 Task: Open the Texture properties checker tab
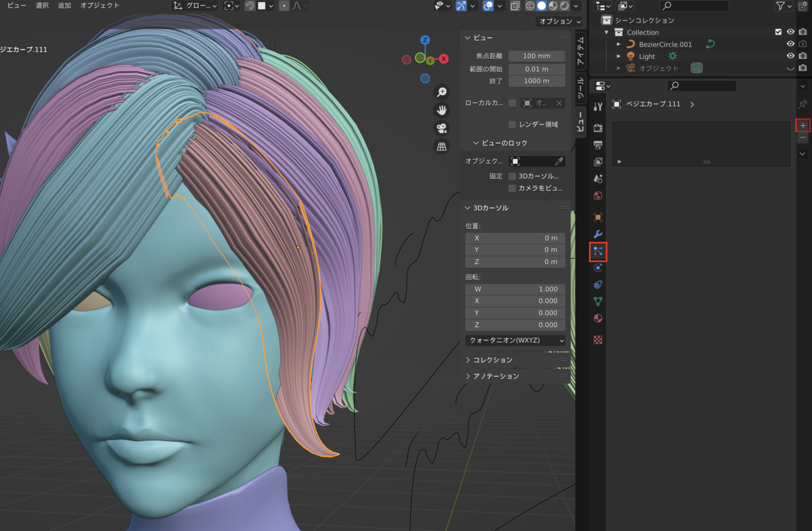click(x=597, y=340)
